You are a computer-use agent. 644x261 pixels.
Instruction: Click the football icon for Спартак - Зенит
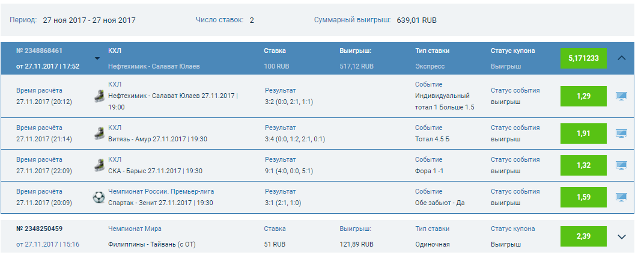click(99, 197)
